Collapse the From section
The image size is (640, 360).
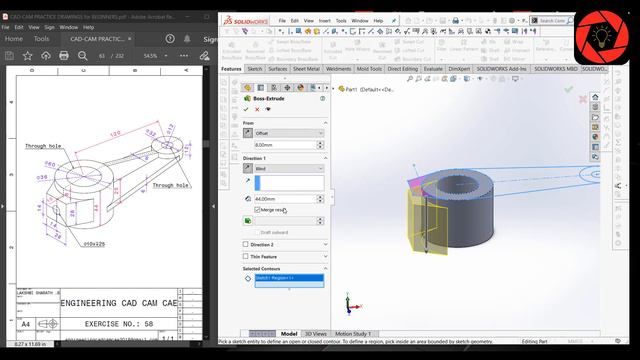click(x=325, y=123)
